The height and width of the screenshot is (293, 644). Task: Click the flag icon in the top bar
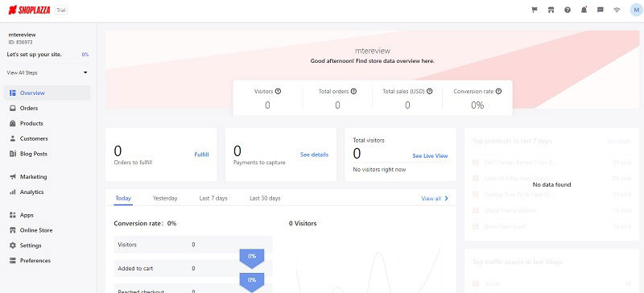[x=535, y=10]
